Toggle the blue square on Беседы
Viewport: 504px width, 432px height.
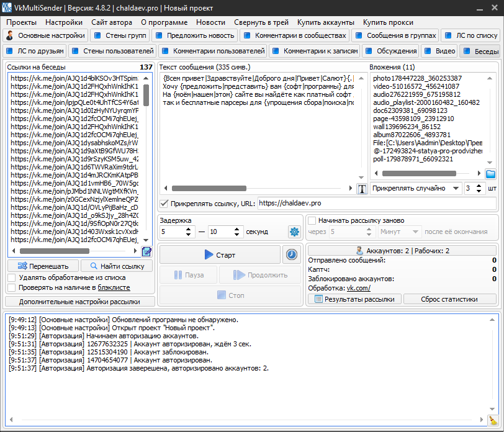tap(467, 51)
